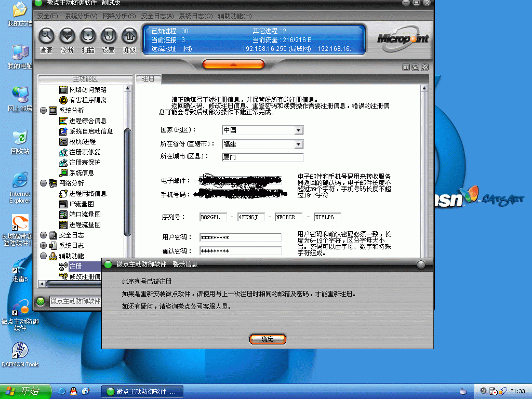Viewport: 532px width, 399px height.
Task: Click serial number field NFCBCR
Action: tap(289, 217)
